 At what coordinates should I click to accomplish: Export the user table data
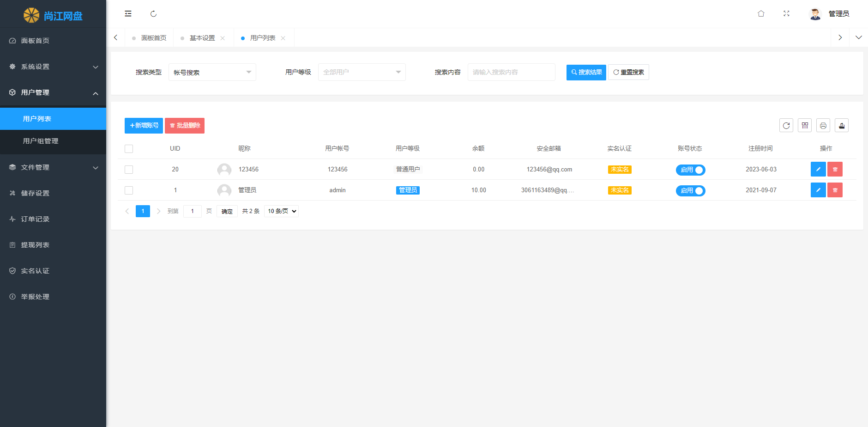(x=842, y=126)
